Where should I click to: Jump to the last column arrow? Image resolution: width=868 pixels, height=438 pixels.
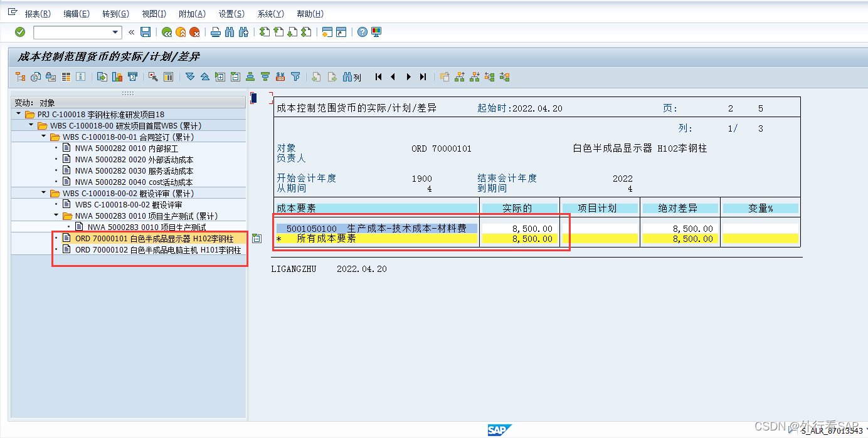pyautogui.click(x=423, y=77)
